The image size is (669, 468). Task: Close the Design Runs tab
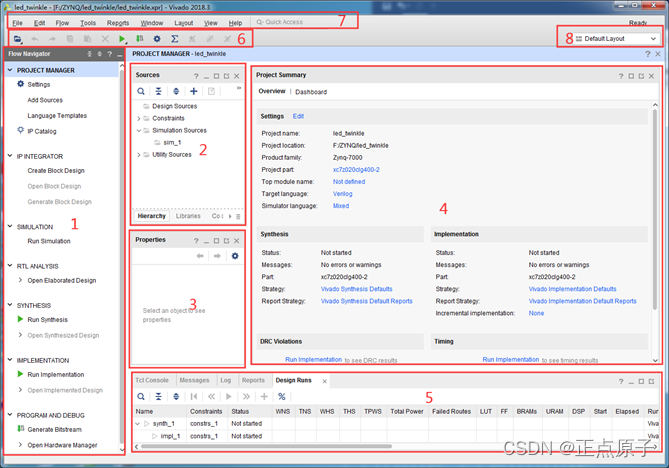point(325,381)
